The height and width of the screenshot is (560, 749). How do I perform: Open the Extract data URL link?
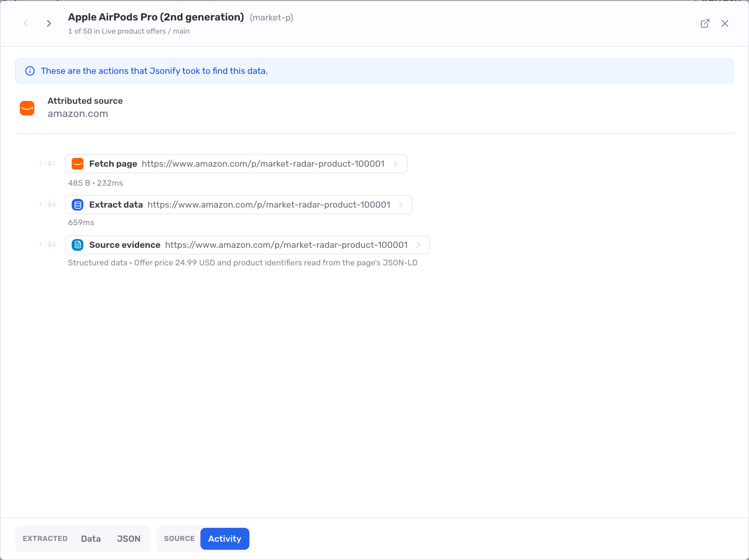click(269, 205)
